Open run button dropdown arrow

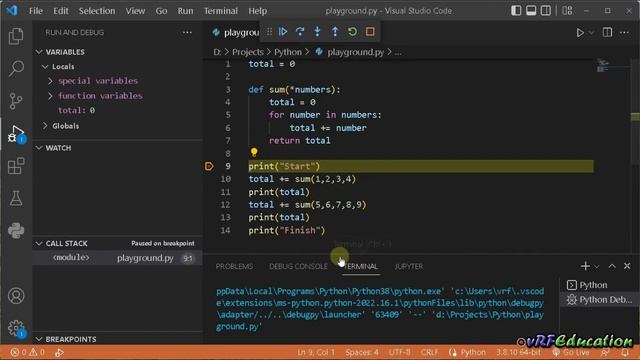591,33
